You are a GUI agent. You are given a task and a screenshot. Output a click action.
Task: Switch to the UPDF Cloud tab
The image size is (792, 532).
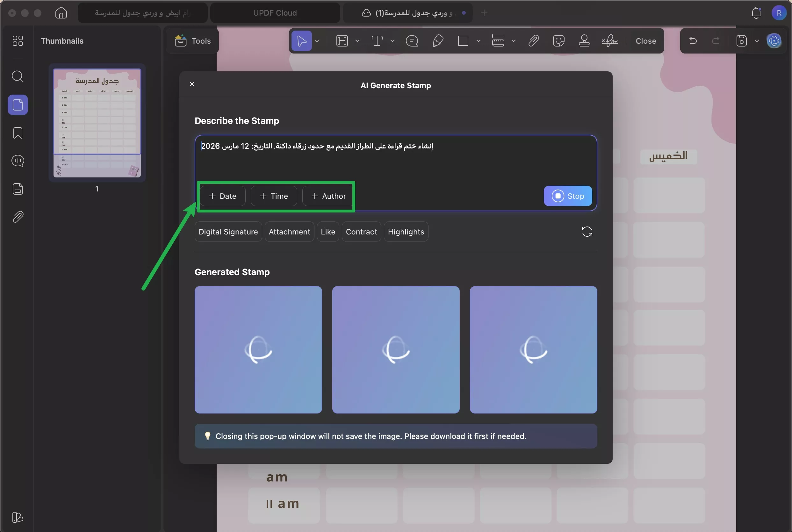point(275,13)
